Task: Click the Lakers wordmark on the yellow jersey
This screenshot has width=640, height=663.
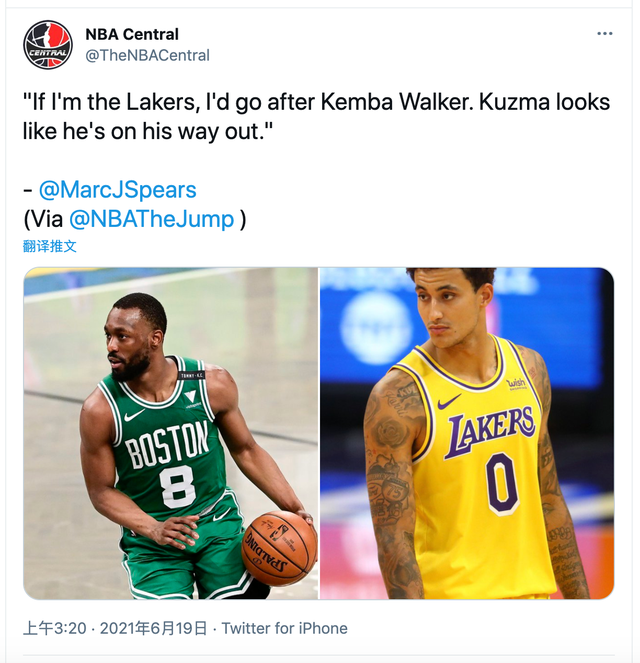Action: tap(490, 433)
